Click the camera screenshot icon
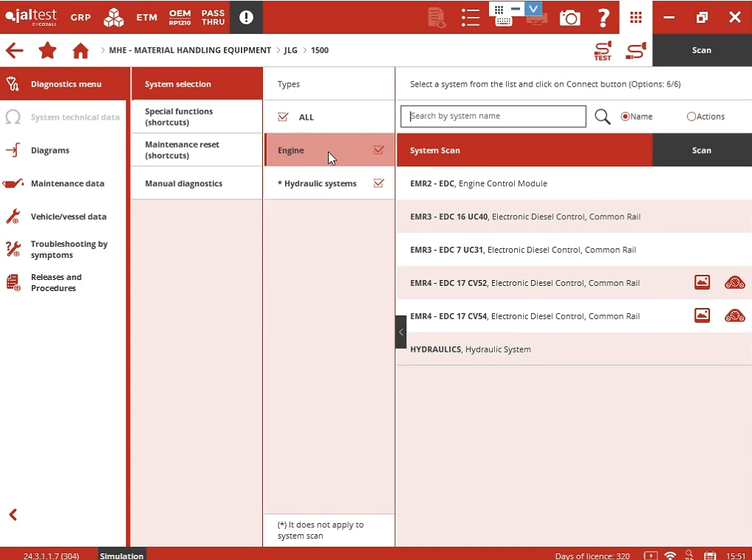This screenshot has height=560, width=752. pos(570,17)
